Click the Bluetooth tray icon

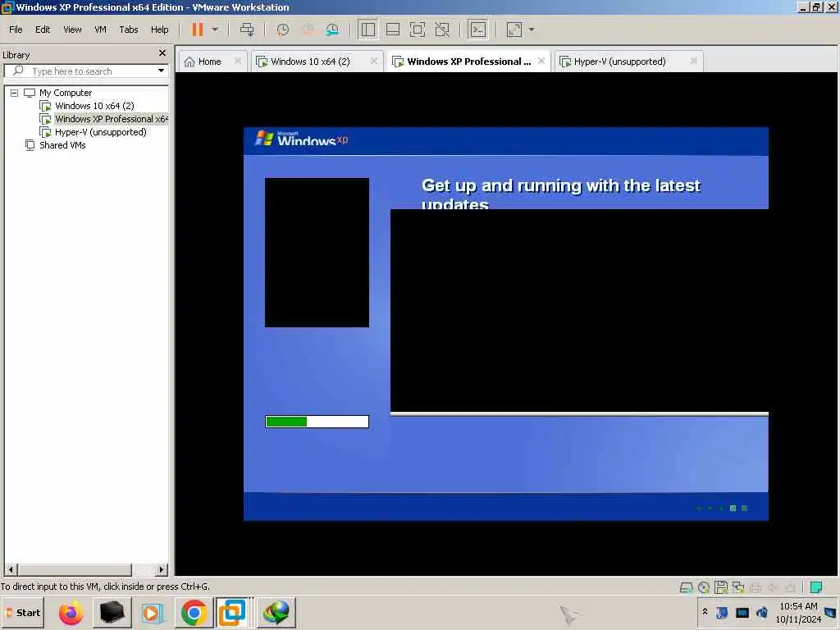tap(722, 612)
